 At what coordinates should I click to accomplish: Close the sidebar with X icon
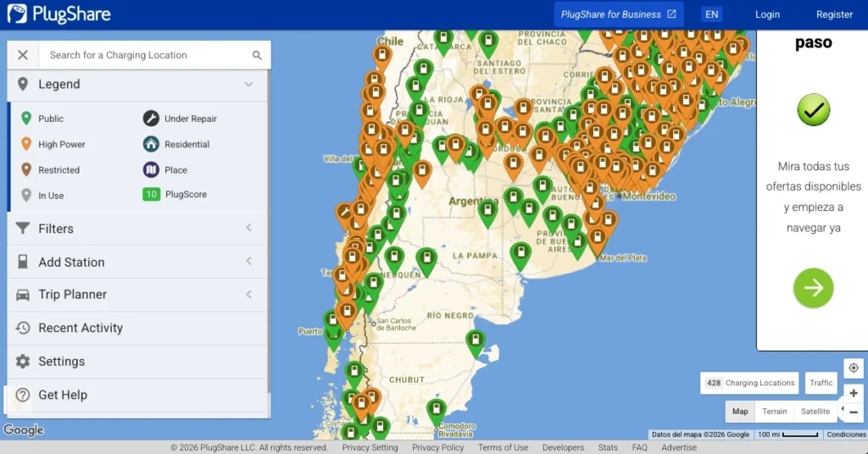(x=23, y=55)
